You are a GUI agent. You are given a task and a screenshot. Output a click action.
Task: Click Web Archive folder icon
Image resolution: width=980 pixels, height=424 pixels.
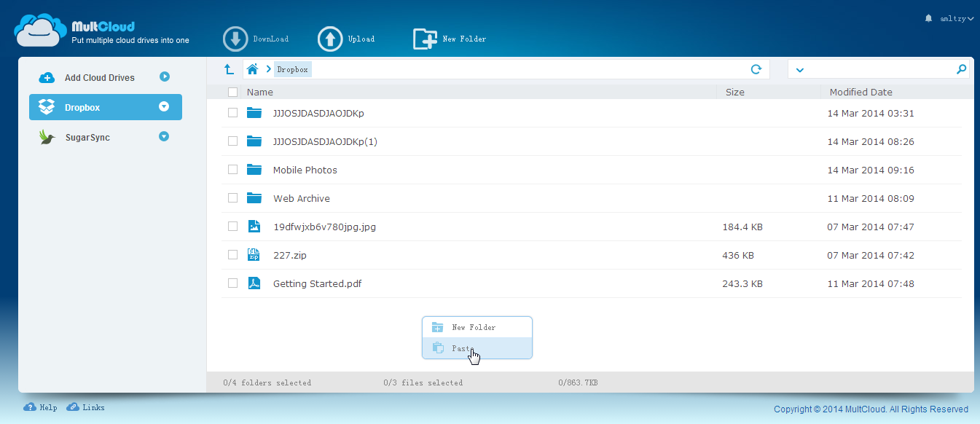coord(254,198)
